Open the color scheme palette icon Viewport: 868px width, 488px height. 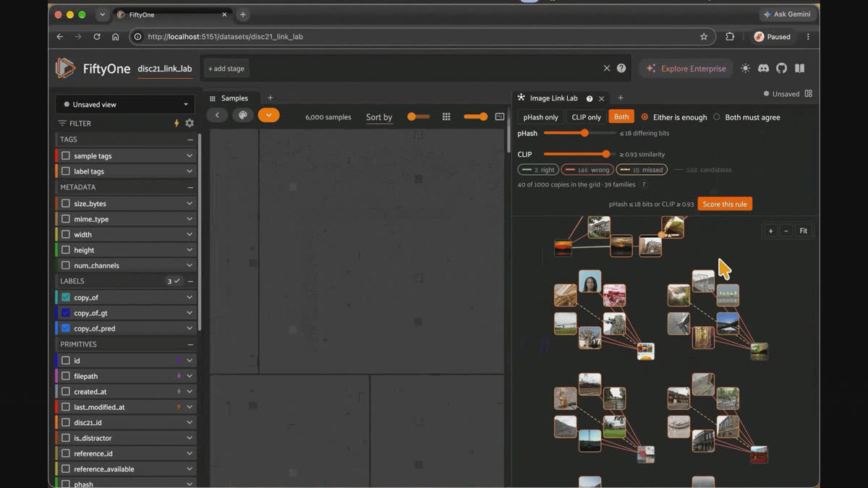243,116
